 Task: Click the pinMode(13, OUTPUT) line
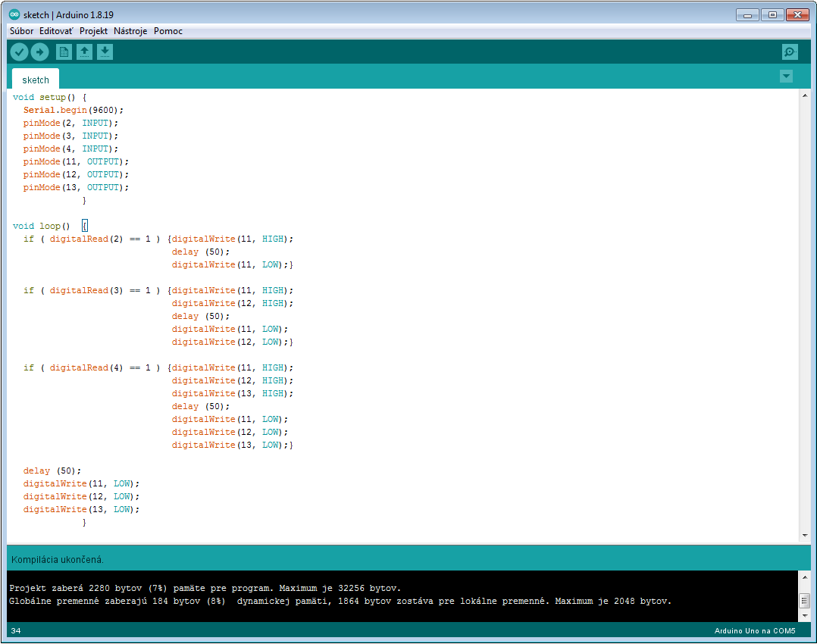pos(76,188)
